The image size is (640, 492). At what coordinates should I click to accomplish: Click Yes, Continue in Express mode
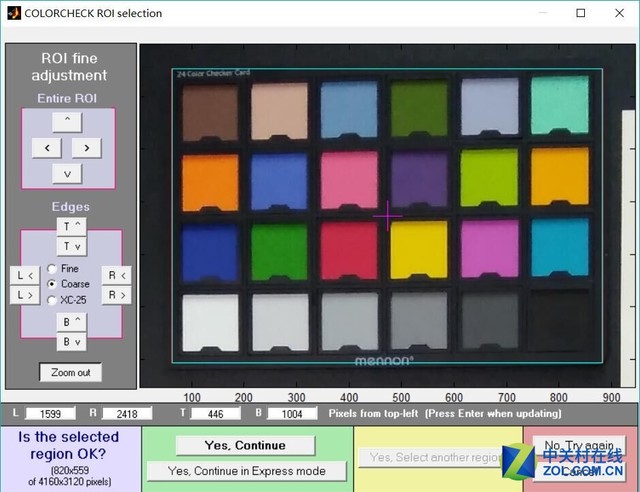tap(247, 471)
